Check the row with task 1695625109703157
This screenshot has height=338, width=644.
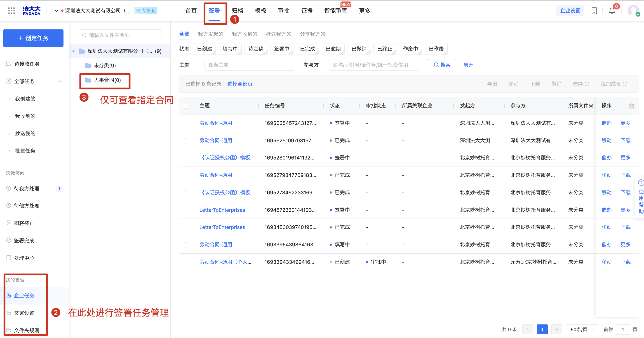coord(185,141)
